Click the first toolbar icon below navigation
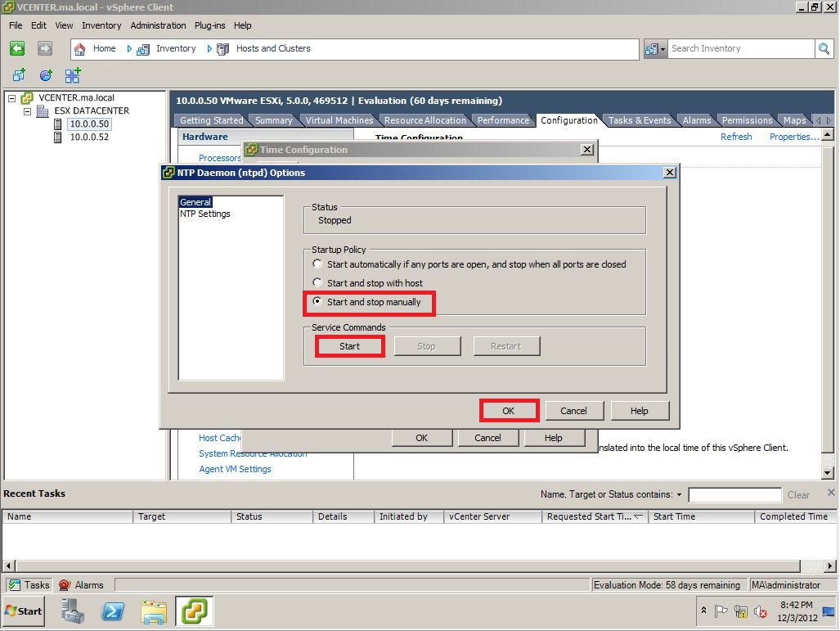Image resolution: width=840 pixels, height=631 pixels. 20,75
